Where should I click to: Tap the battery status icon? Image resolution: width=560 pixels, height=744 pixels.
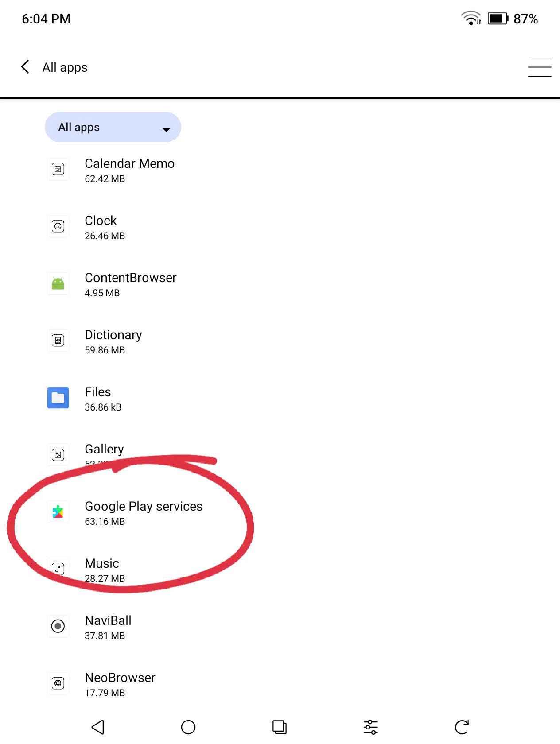(x=498, y=19)
